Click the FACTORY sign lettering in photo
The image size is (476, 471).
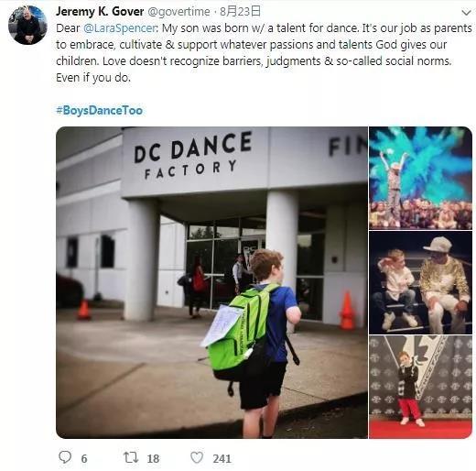(190, 170)
